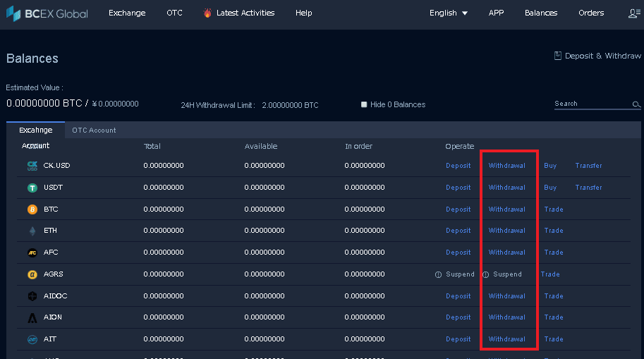Viewport: 644px width, 359px height.
Task: Click the BCEX Global logo
Action: (47, 13)
